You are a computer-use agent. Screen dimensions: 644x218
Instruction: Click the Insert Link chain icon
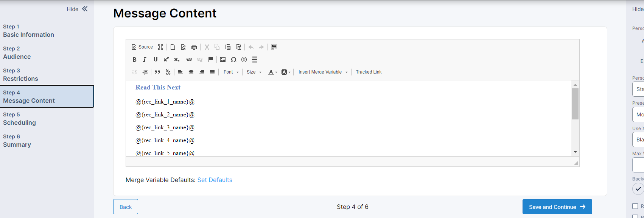[189, 60]
